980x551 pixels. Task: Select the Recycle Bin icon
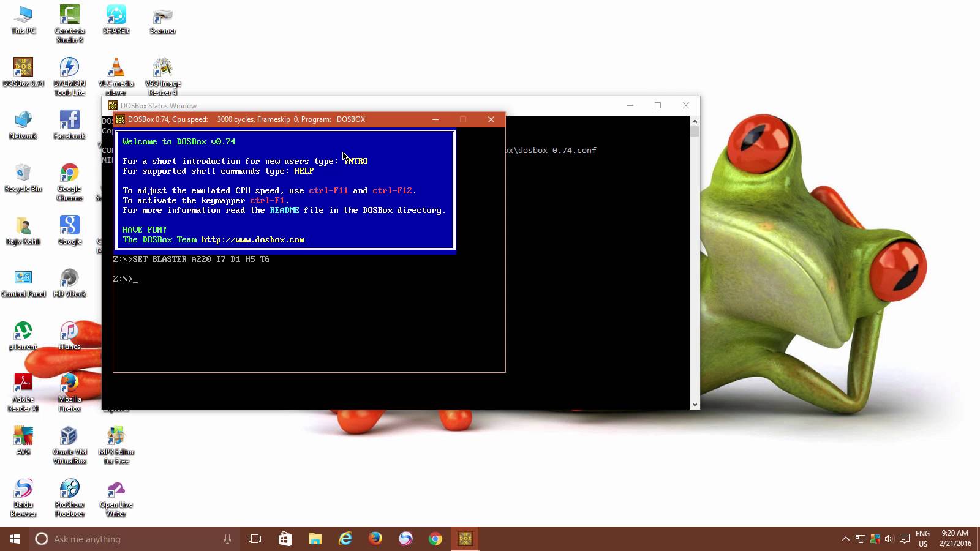pos(23,178)
